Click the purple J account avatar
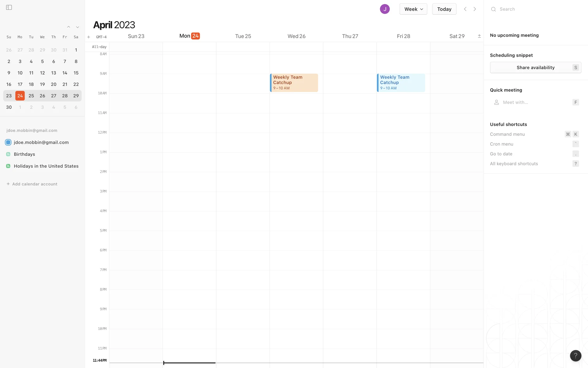 385,9
